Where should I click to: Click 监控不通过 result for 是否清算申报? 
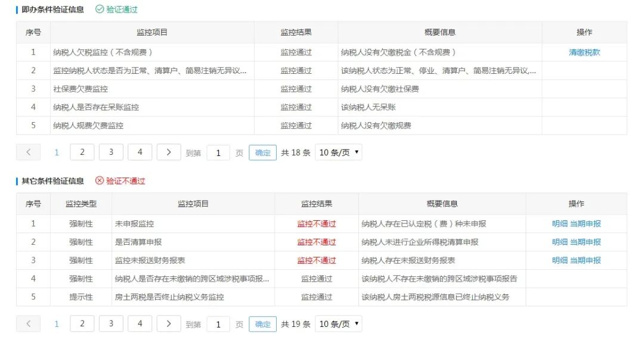317,242
